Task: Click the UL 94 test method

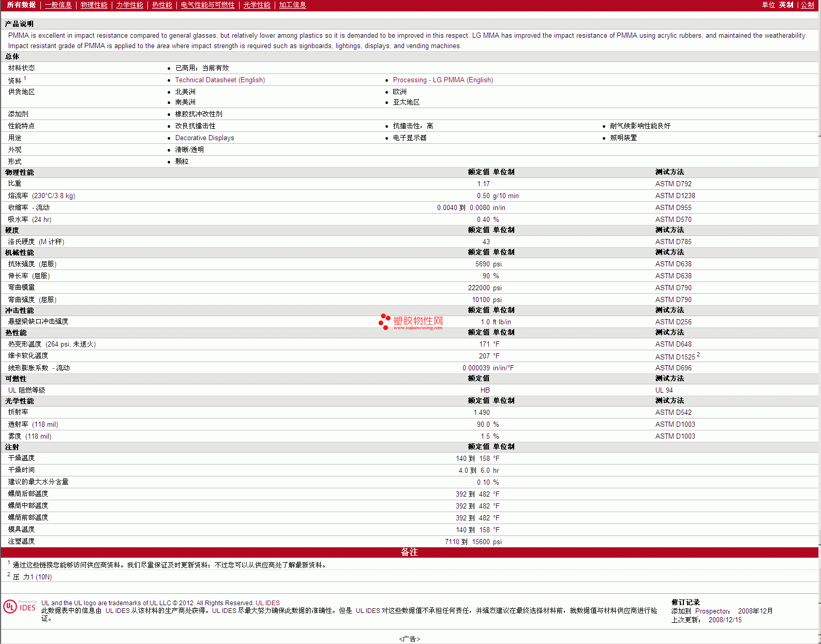Action: click(x=664, y=391)
